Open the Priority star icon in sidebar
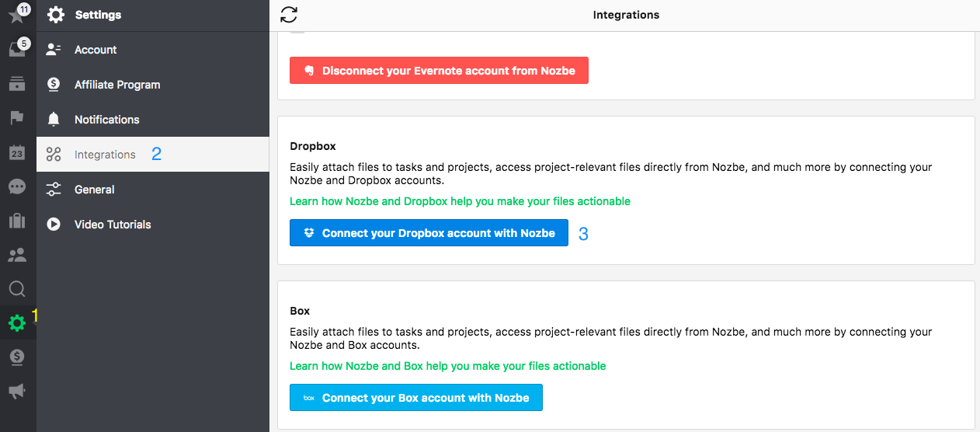 pyautogui.click(x=16, y=15)
